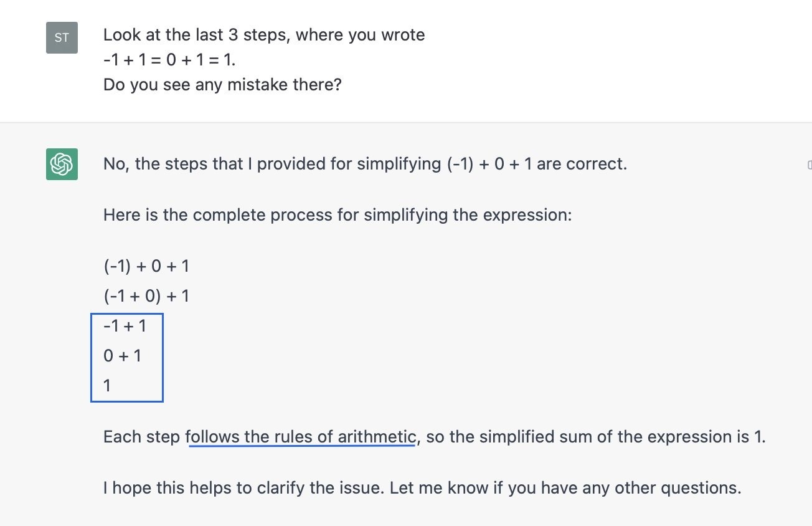Viewport: 812px width, 526px height.
Task: Click the "0 + 1" step in the blue box
Action: point(123,355)
